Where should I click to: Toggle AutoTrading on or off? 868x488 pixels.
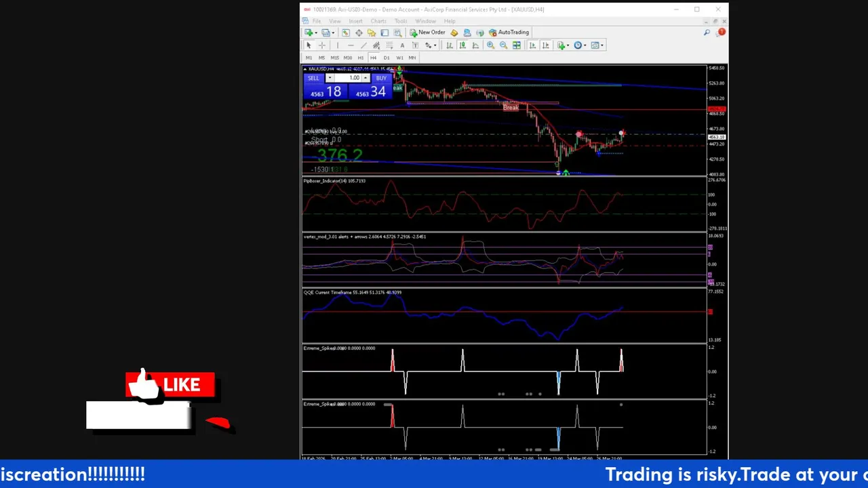pyautogui.click(x=509, y=33)
